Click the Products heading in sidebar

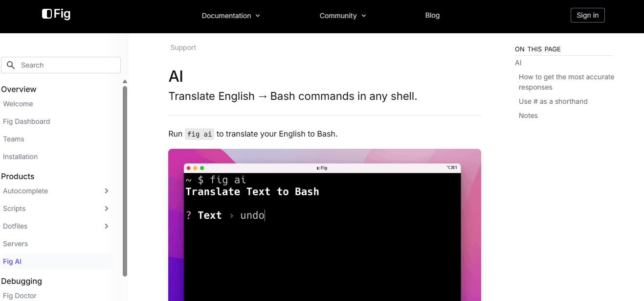(18, 176)
